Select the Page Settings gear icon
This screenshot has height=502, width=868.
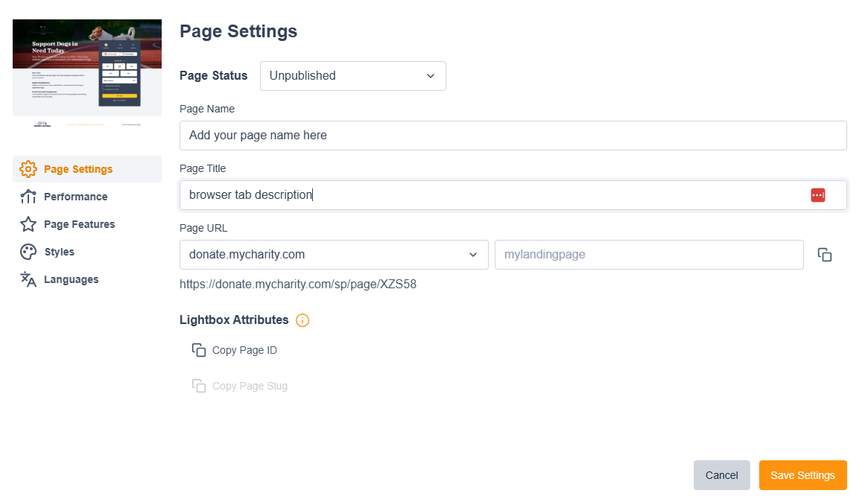(28, 169)
